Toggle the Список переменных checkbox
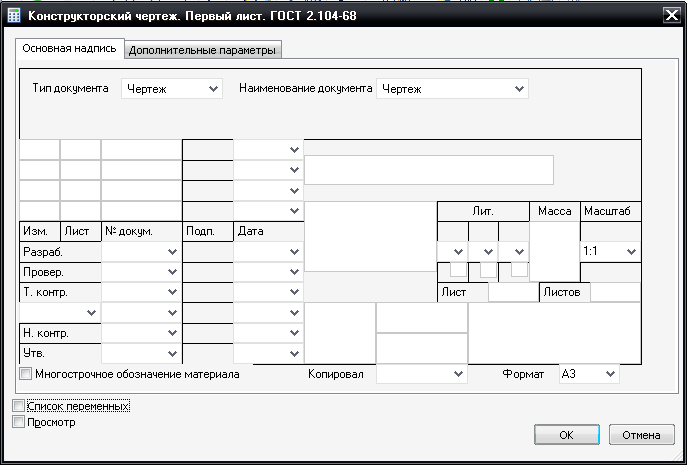 18,406
